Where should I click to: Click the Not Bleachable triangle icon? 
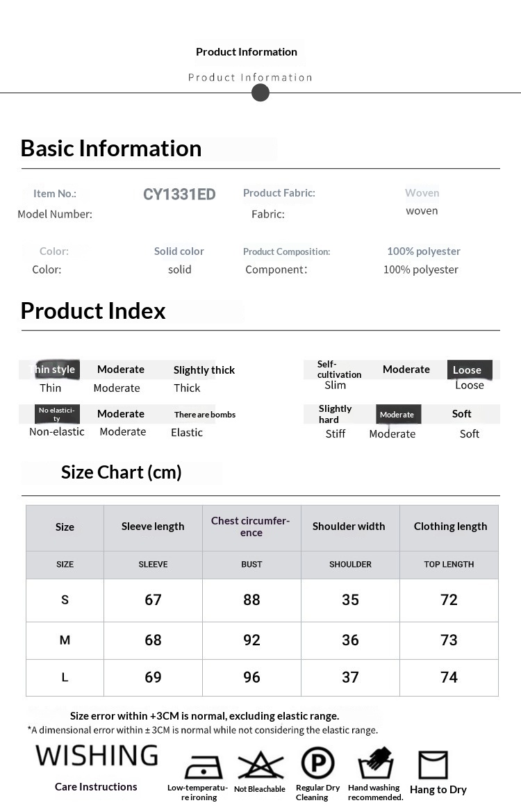point(260,764)
